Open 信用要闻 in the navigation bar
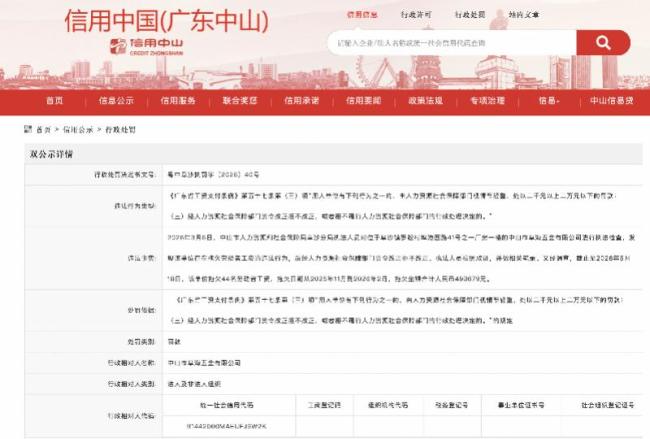This screenshot has width=650, height=439. (x=364, y=101)
